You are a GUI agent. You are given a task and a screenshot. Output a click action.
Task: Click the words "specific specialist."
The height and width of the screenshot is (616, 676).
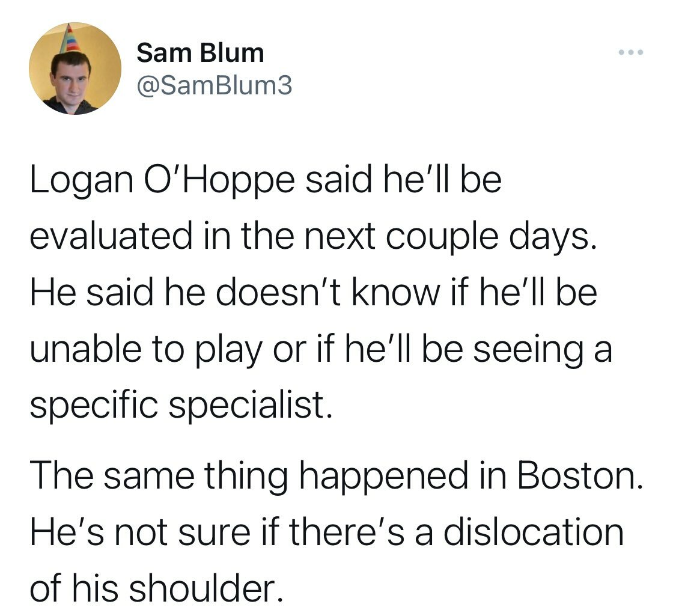(181, 406)
